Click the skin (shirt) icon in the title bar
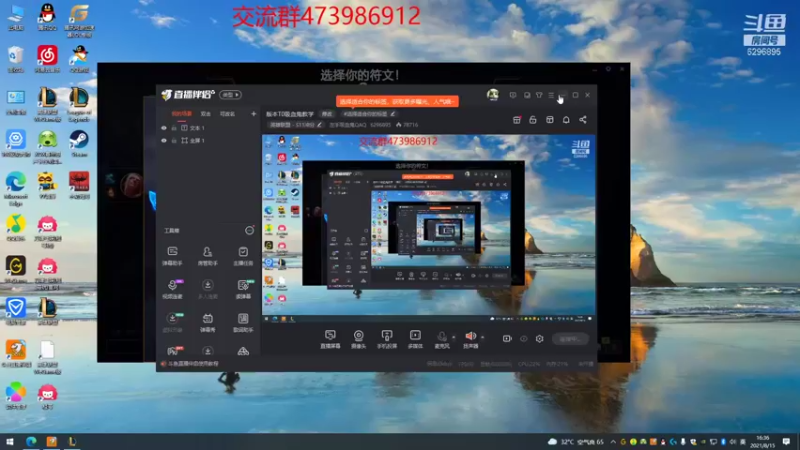The image size is (800, 450). (x=539, y=95)
